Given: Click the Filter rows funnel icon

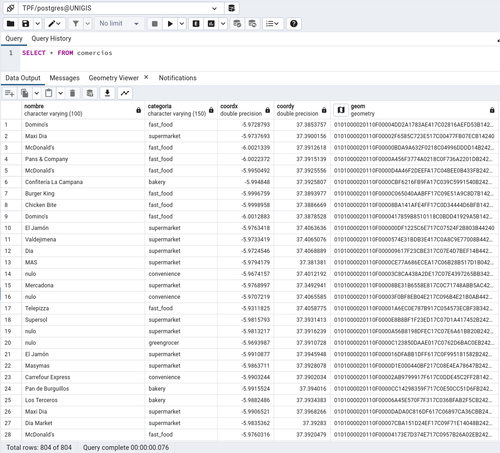Looking at the screenshot, I should click(x=76, y=24).
